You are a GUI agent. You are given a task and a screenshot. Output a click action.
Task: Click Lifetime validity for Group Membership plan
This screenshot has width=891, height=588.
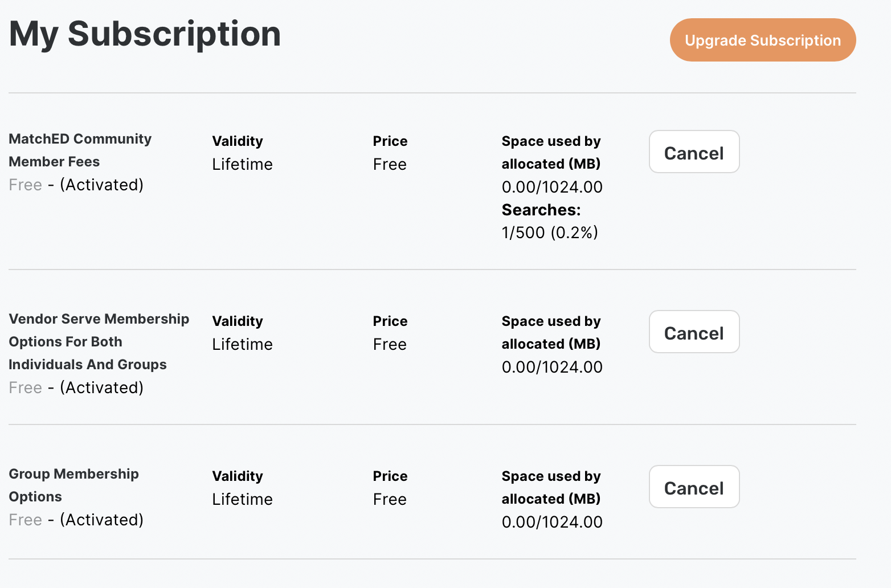242,500
